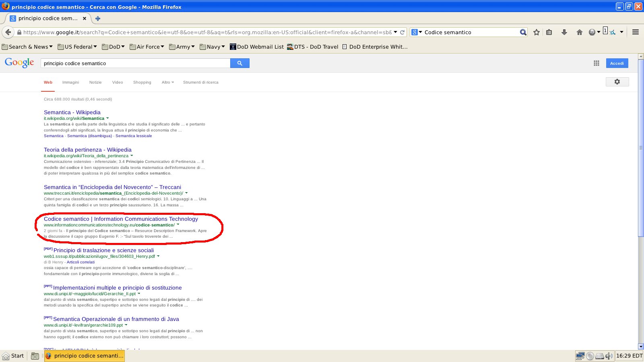Open the Articoli correlati link
Viewport: 644px width, 362px height.
pyautogui.click(x=80, y=262)
